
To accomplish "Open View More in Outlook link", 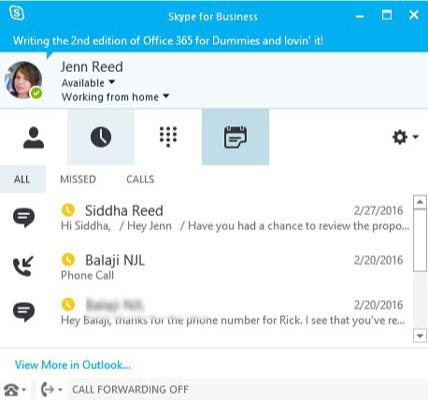I will pos(73,365).
